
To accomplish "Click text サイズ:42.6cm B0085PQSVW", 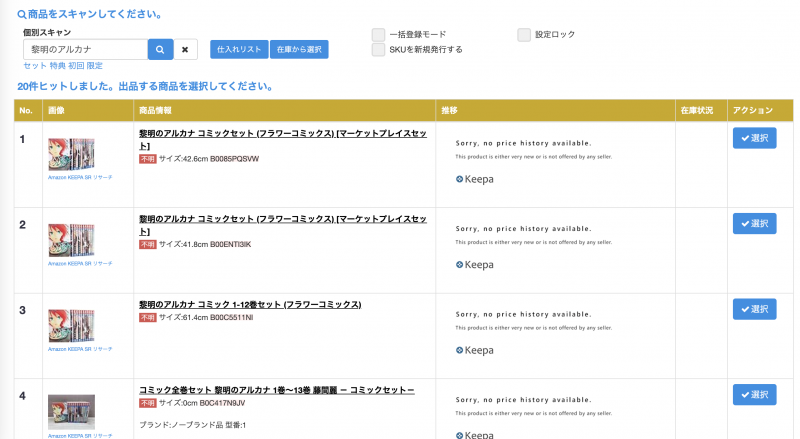I will pos(209,159).
